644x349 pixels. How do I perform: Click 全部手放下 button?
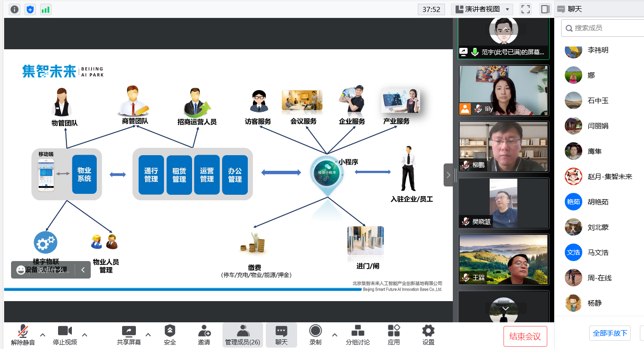pyautogui.click(x=610, y=333)
